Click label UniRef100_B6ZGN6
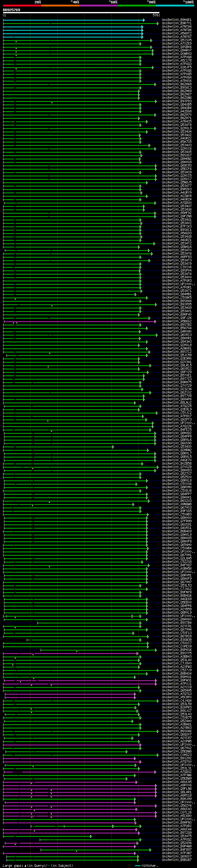This screenshot has height=868, width=197. (176, 98)
